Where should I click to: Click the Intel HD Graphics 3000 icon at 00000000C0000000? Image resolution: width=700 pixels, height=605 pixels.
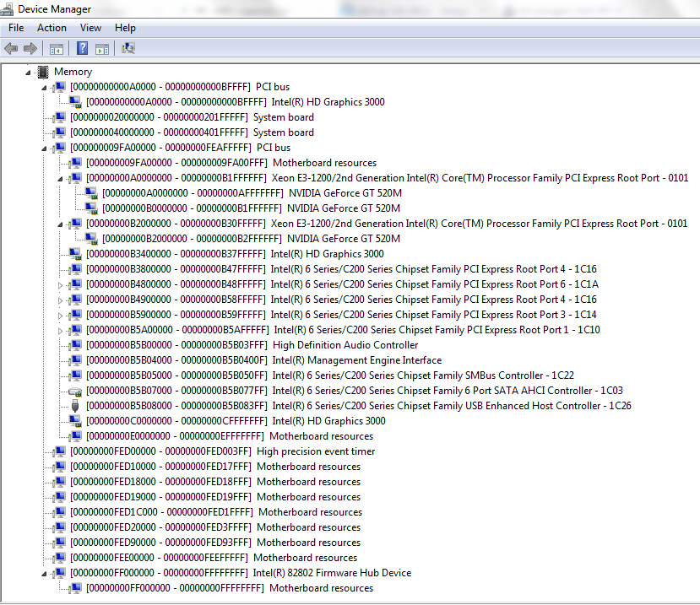click(x=75, y=421)
